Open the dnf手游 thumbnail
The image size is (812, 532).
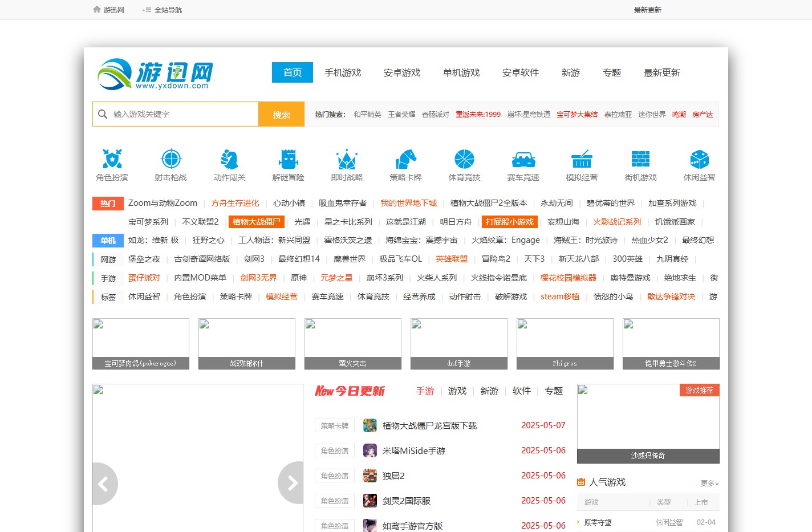coord(459,344)
